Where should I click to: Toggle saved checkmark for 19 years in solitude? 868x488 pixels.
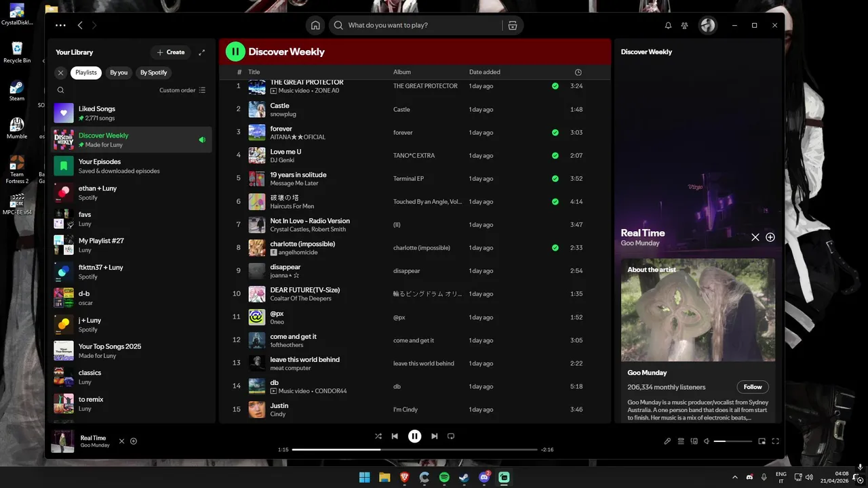point(555,178)
